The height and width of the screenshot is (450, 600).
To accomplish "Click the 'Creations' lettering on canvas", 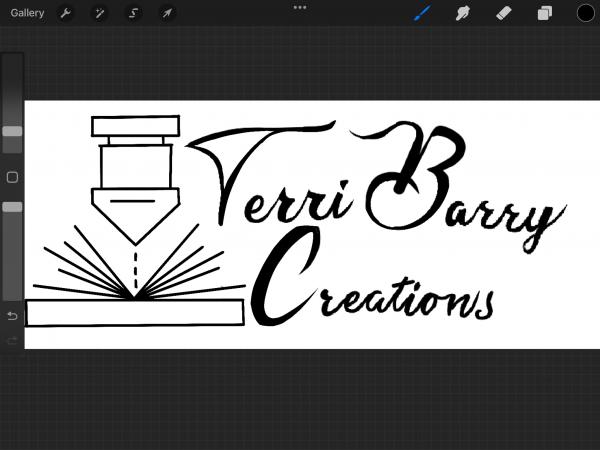I will pyautogui.click(x=371, y=276).
